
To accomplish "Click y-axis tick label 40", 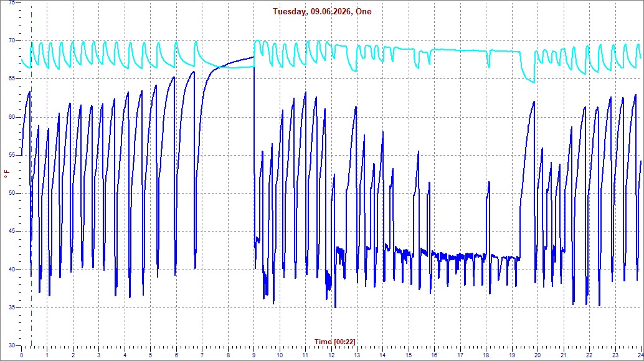I will [12, 270].
